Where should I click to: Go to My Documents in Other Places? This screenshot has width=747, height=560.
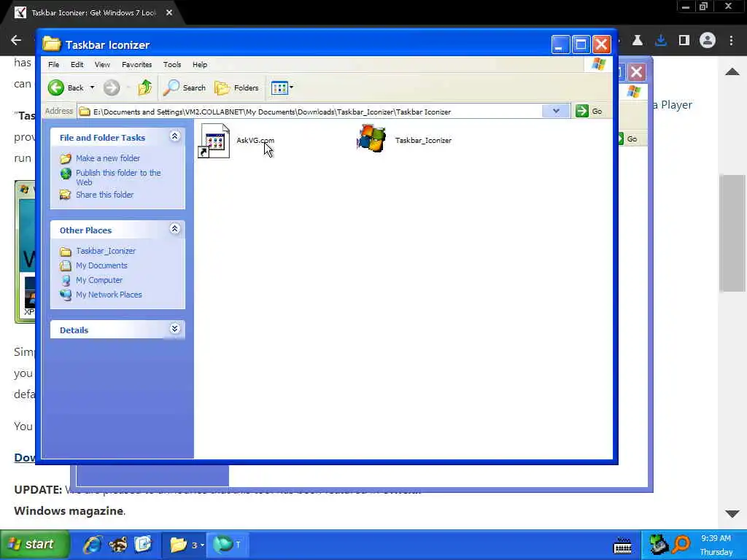coord(101,265)
